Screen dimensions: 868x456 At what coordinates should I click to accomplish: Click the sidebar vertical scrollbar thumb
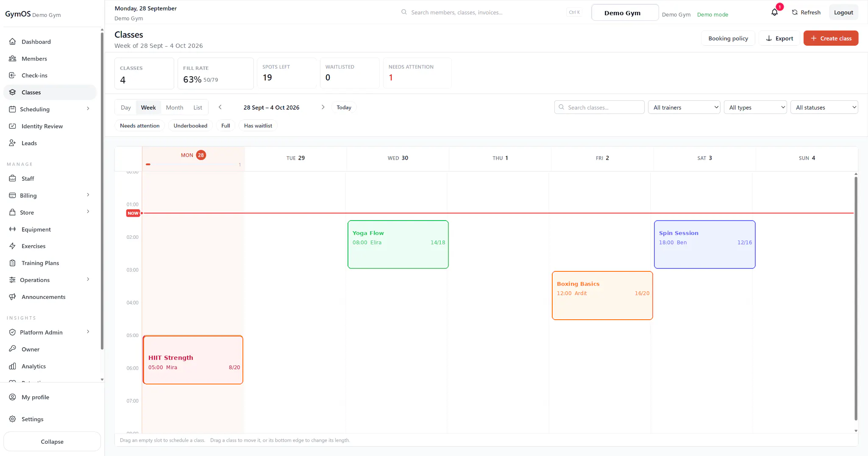pos(102,191)
